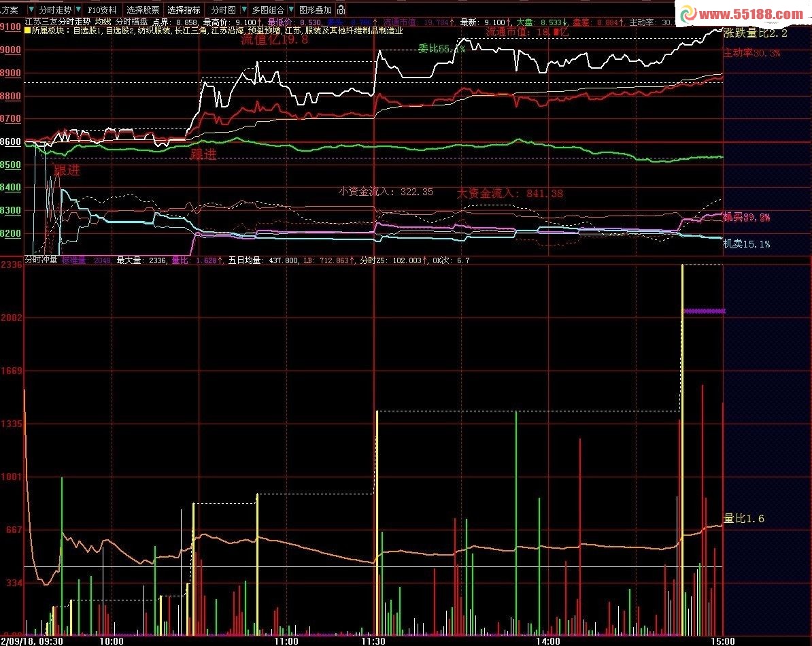Click the 15:00 time axis label
This screenshot has height=646, width=812.
click(722, 641)
